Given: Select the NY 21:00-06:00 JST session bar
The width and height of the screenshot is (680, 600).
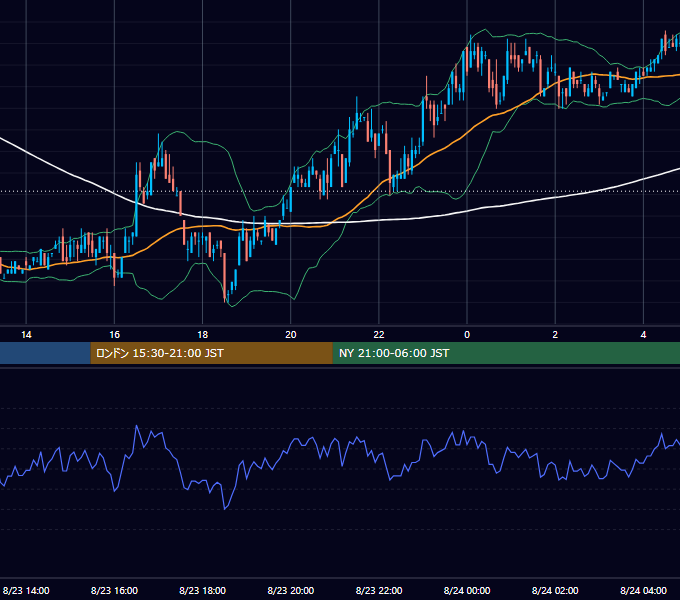Looking at the screenshot, I should click(x=506, y=353).
